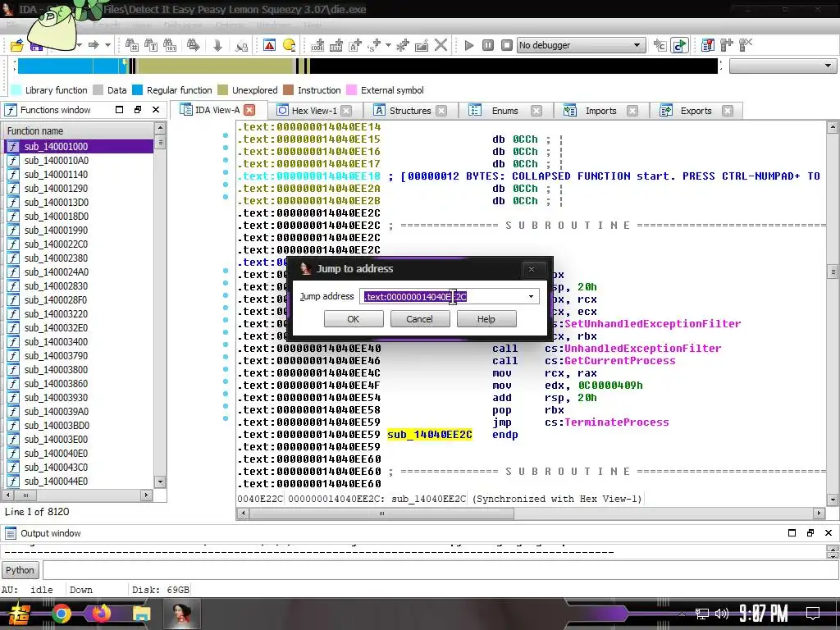
Task: Click the forward navigation arrow
Action: point(94,45)
